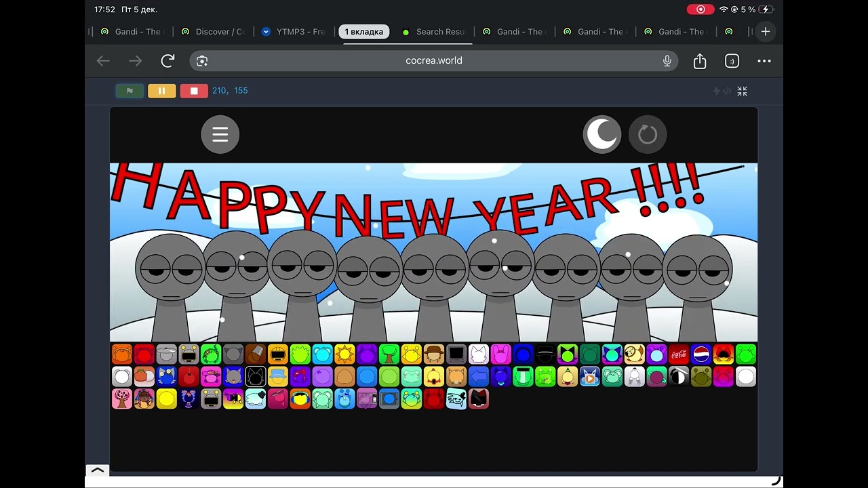Select the orange tabby cat character icon
The width and height of the screenshot is (868, 488).
456,376
